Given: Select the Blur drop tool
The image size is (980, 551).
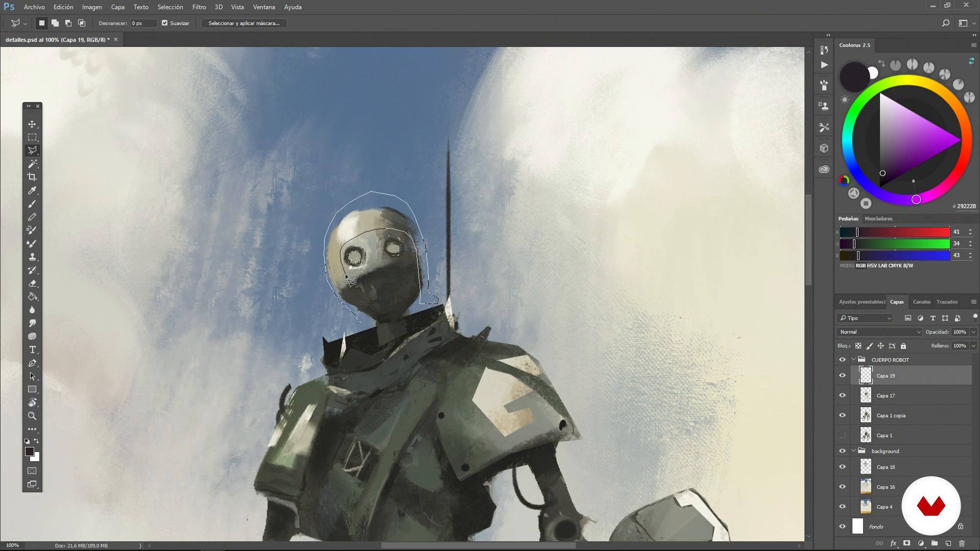Looking at the screenshot, I should pos(32,310).
